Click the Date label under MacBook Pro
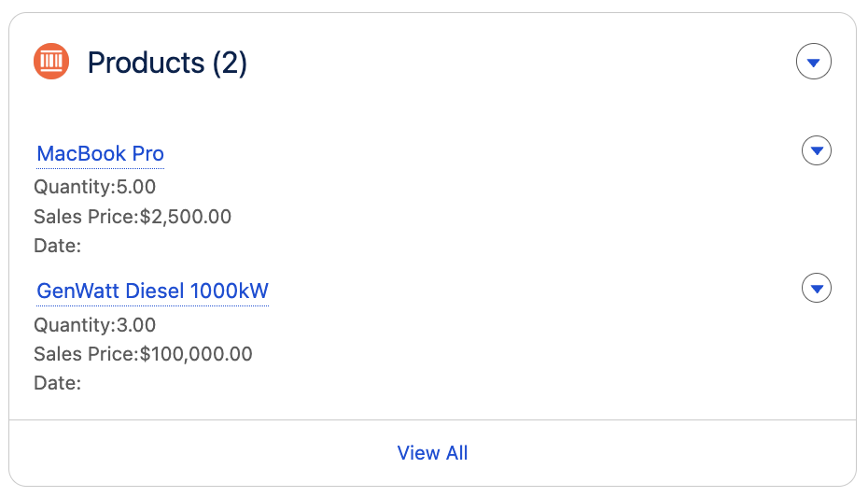The width and height of the screenshot is (868, 497). pos(57,247)
